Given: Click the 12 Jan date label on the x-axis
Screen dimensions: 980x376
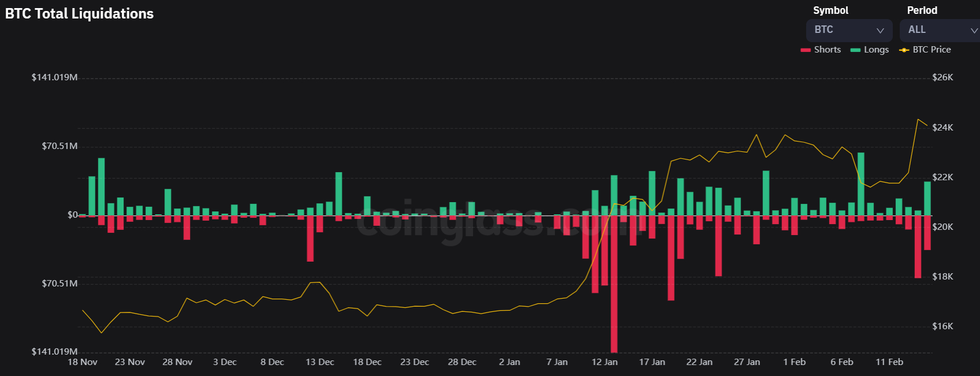Looking at the screenshot, I should 605,362.
